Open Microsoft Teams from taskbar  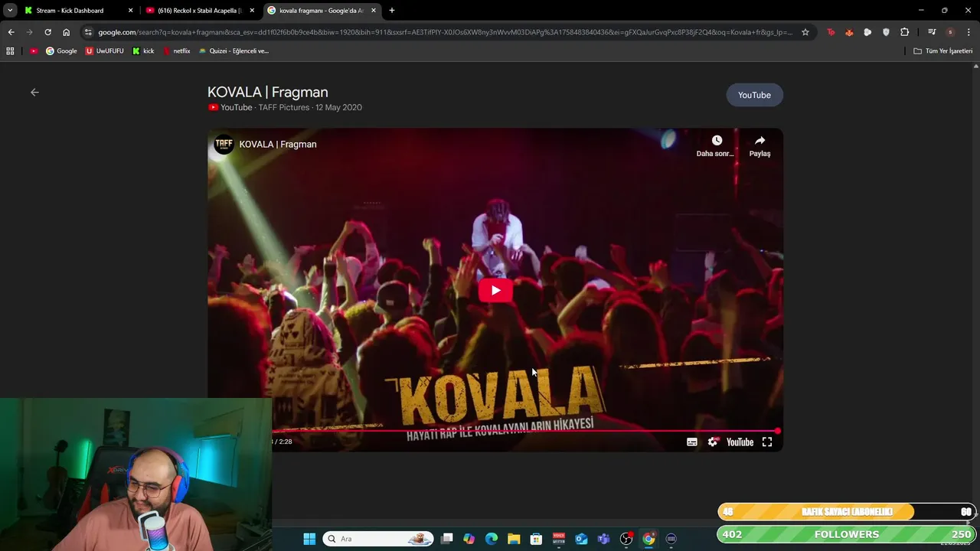click(x=603, y=539)
